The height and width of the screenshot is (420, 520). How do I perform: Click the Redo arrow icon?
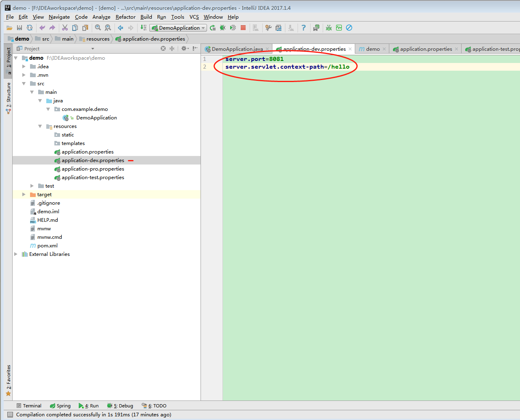52,28
